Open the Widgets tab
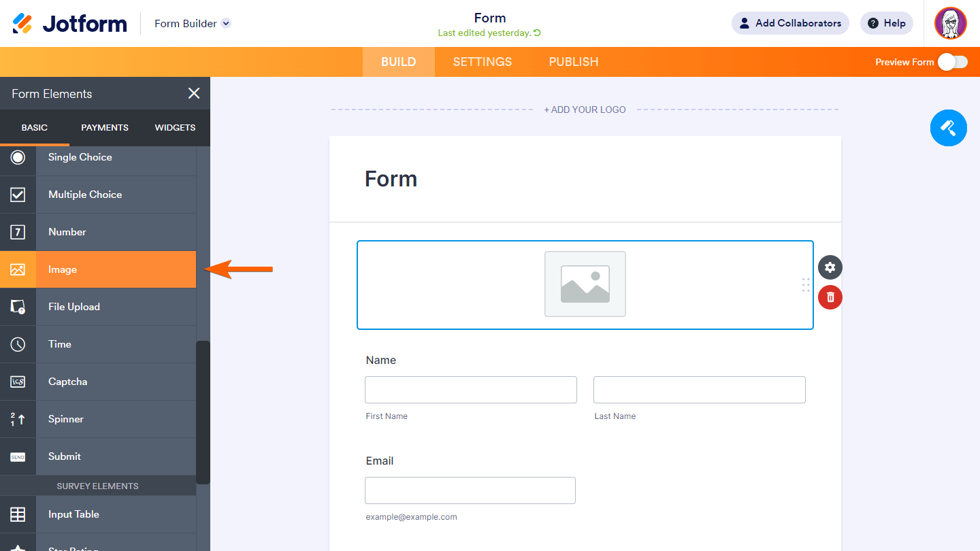Viewport: 980px width, 551px height. 175,128
